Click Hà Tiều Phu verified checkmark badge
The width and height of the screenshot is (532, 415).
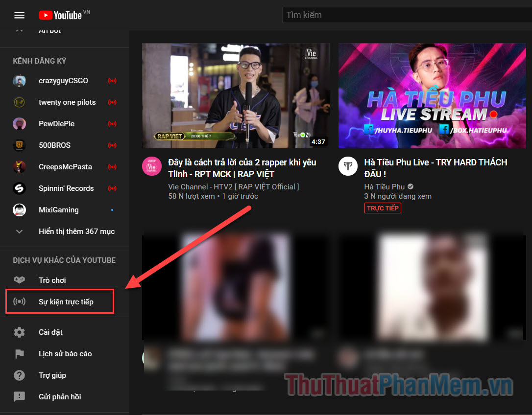[x=411, y=186]
